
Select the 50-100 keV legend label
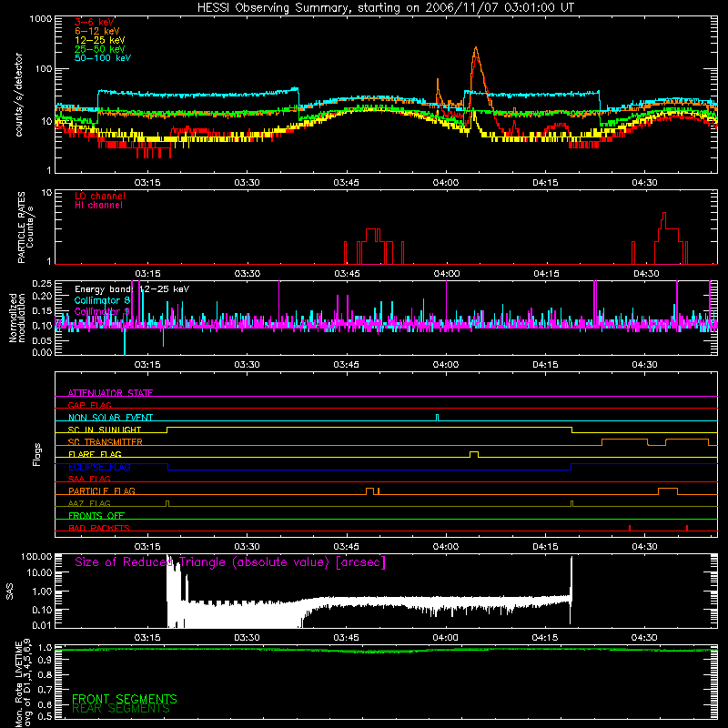(x=103, y=58)
